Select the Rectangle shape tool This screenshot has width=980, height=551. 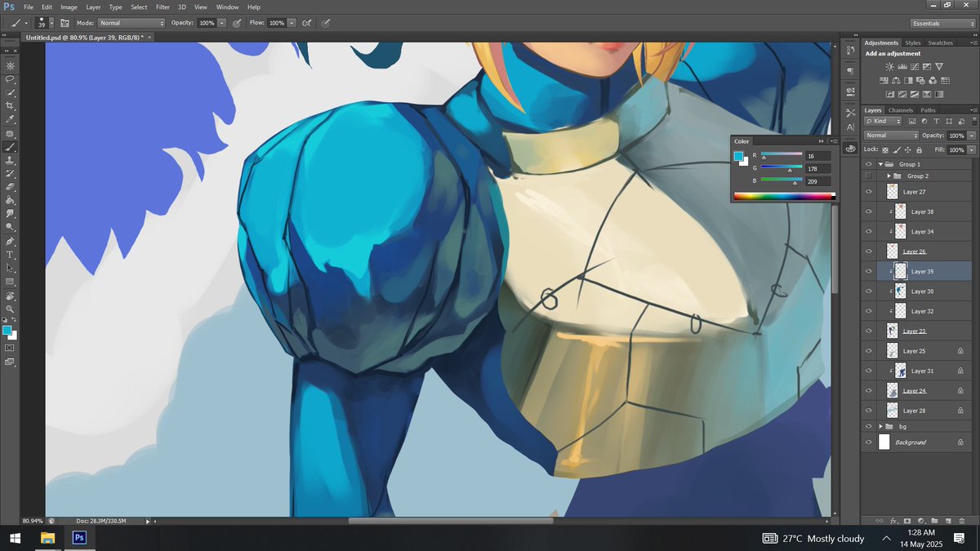pyautogui.click(x=10, y=282)
